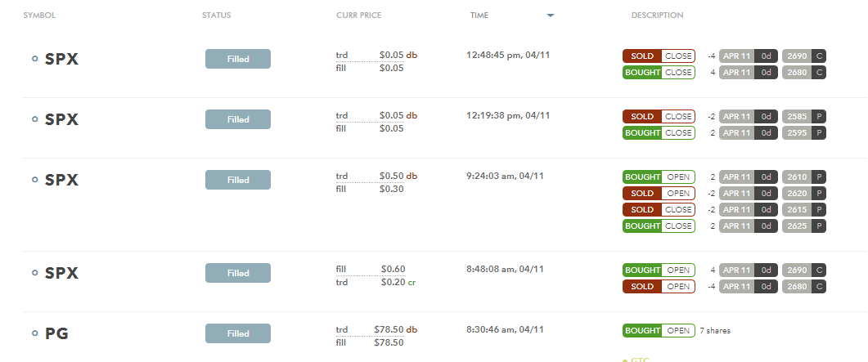Click Filled status on 12:48:45 SPX order
Screen dimensions: 868x362
pos(238,59)
